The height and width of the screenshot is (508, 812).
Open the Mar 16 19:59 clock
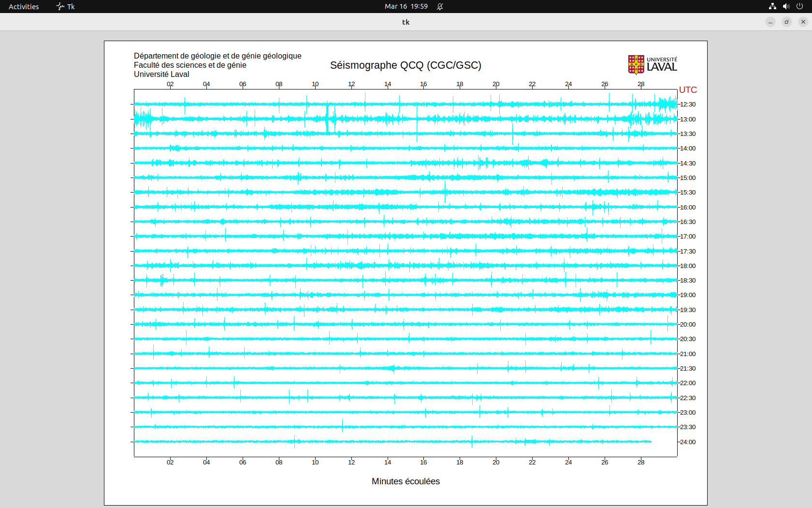click(x=406, y=6)
